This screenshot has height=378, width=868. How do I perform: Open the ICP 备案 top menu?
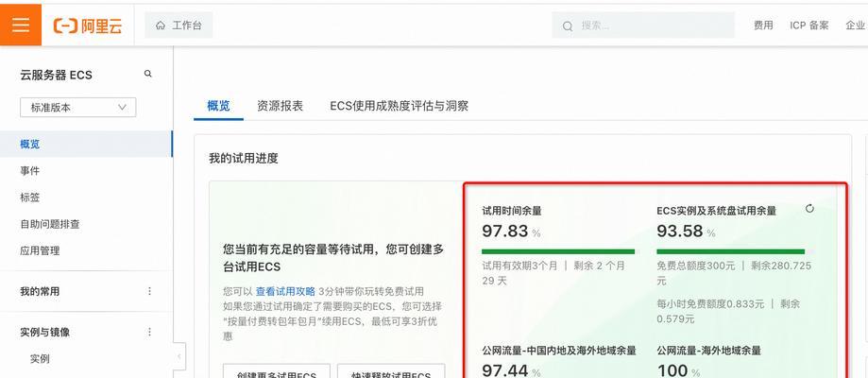(809, 26)
